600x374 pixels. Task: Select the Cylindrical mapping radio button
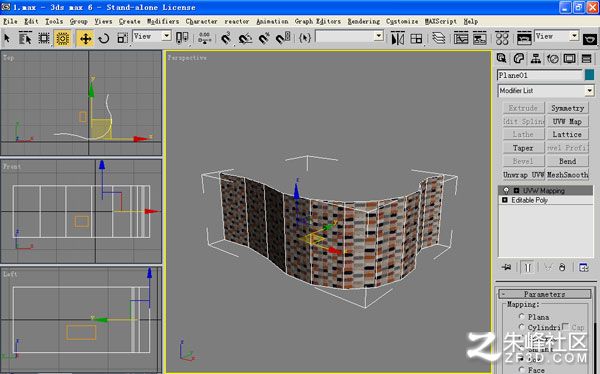coord(521,327)
